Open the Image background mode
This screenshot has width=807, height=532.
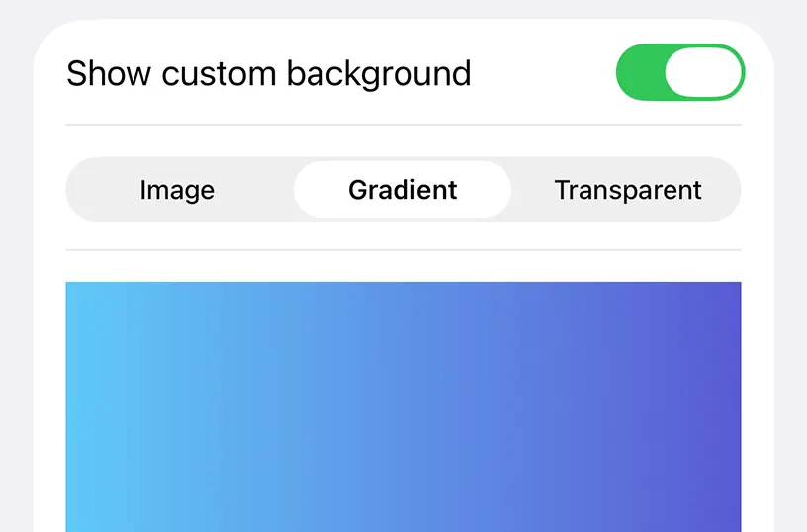coord(178,190)
